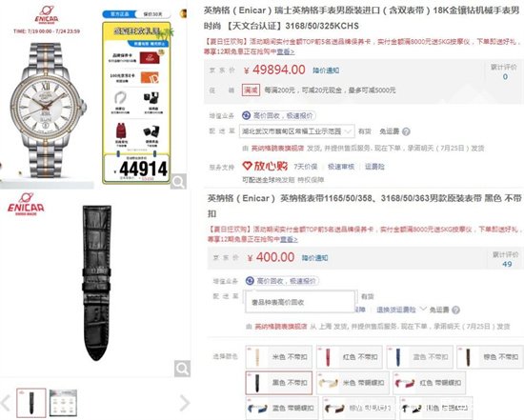
Task: Click the strap image magnifier icon
Action: click(x=183, y=369)
